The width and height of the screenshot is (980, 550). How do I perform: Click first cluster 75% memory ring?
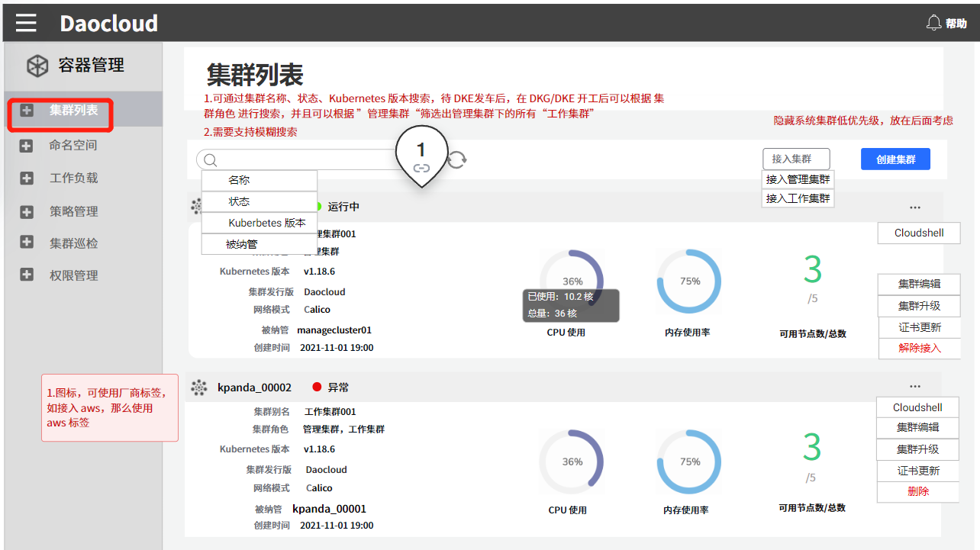tap(689, 281)
